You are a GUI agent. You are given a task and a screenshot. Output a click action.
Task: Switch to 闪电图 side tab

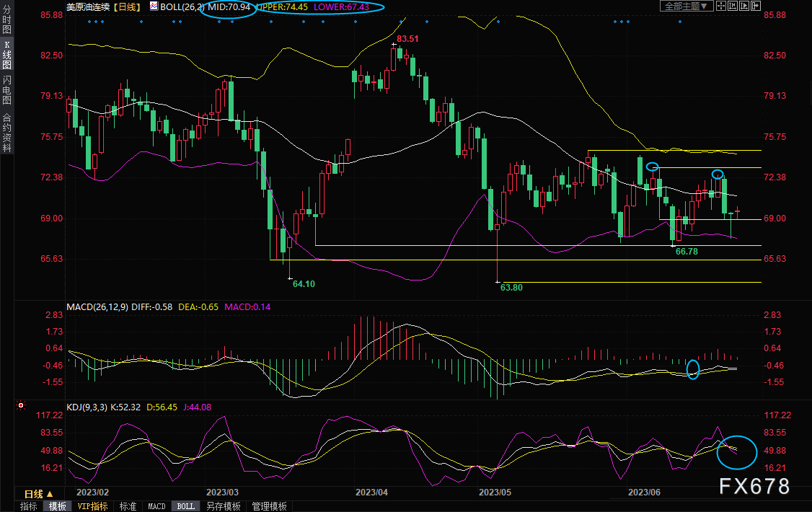tap(6, 90)
